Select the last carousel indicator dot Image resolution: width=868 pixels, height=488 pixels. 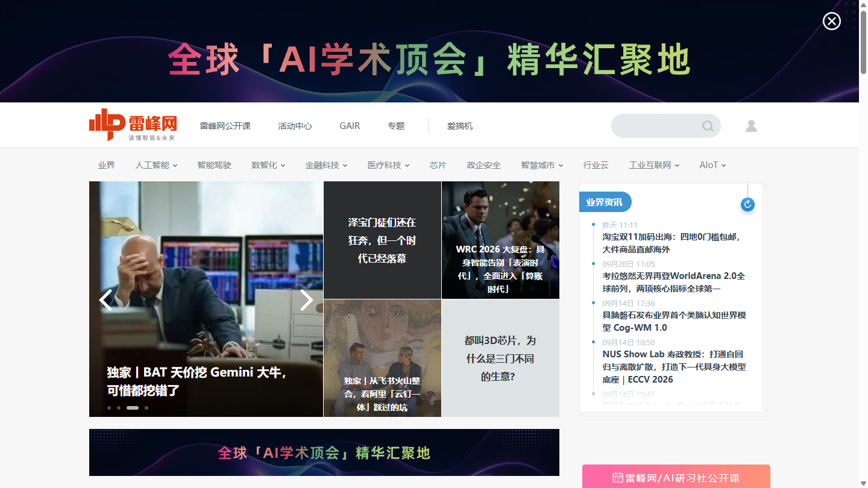pyautogui.click(x=146, y=408)
